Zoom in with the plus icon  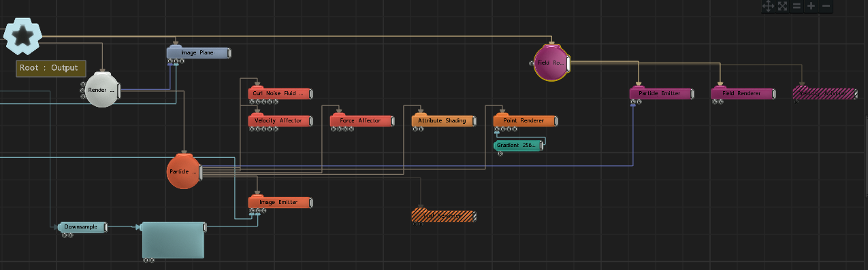[811, 6]
